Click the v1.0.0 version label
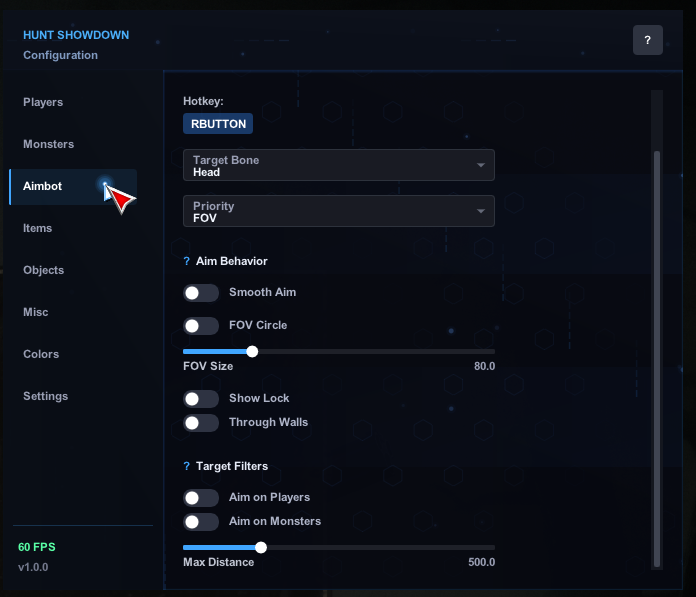This screenshot has height=597, width=696. [x=33, y=567]
